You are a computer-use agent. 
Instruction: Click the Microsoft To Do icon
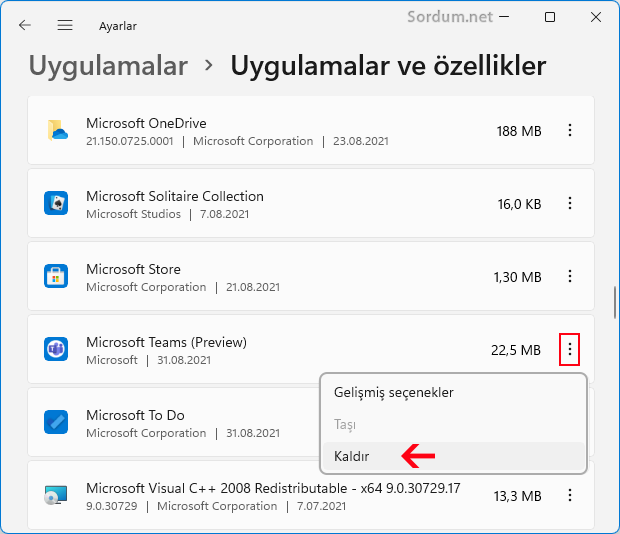tap(56, 422)
